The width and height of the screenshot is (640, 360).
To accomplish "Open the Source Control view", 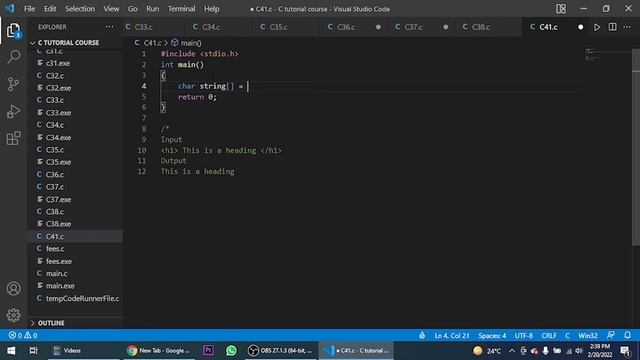I will 13,84.
